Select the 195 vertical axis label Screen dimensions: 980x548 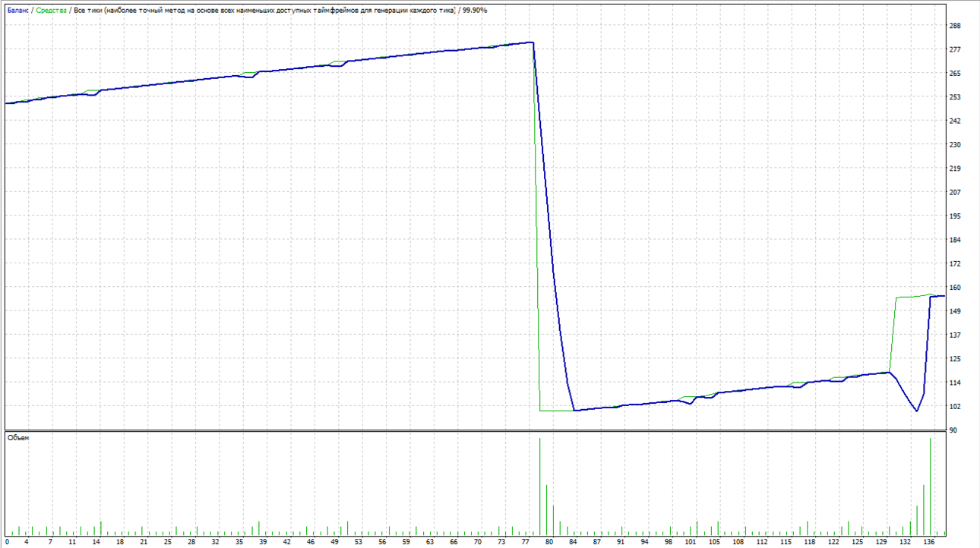click(955, 216)
